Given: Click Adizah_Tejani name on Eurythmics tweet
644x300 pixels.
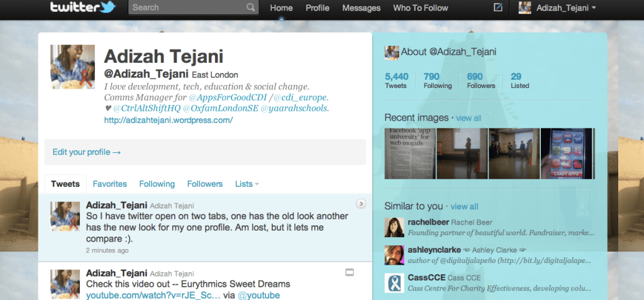Looking at the screenshot, I should point(116,273).
